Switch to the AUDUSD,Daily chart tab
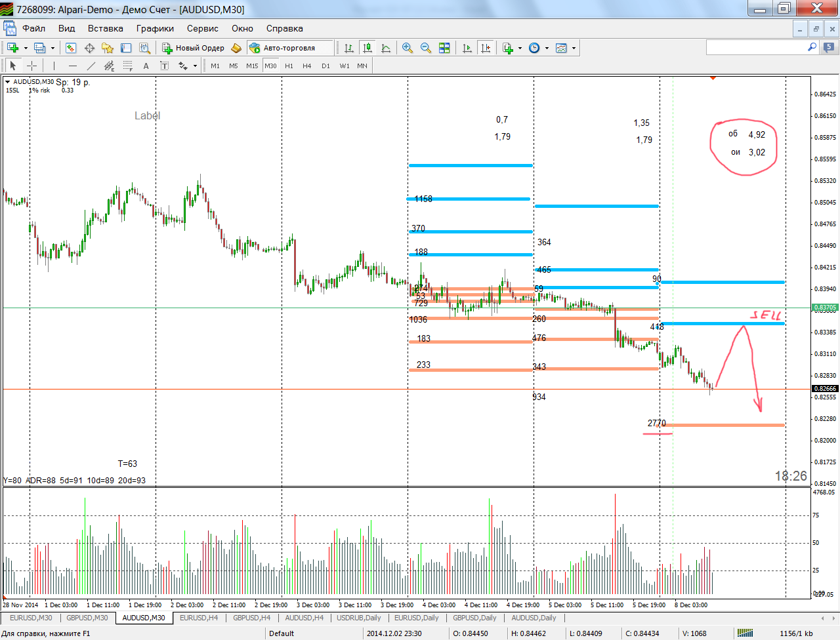 pyautogui.click(x=534, y=618)
